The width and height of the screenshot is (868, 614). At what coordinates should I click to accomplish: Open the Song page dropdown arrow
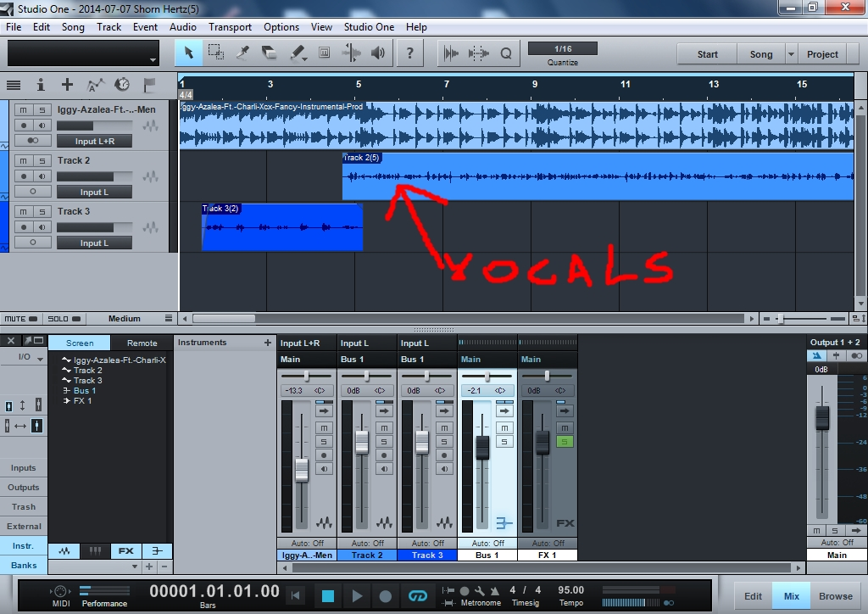pyautogui.click(x=791, y=54)
